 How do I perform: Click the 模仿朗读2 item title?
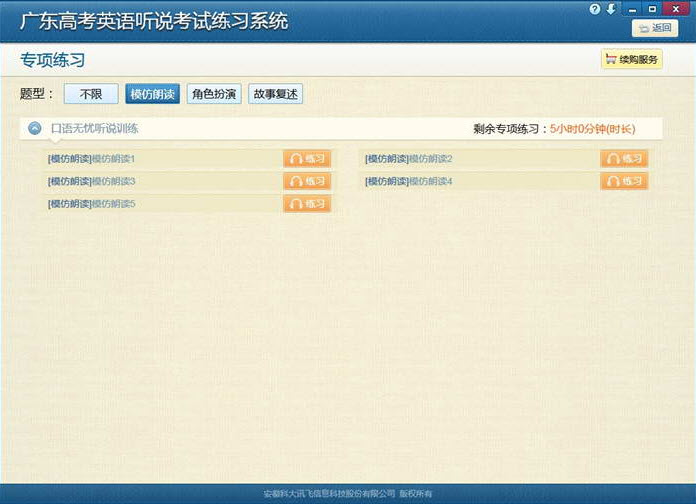pyautogui.click(x=408, y=159)
